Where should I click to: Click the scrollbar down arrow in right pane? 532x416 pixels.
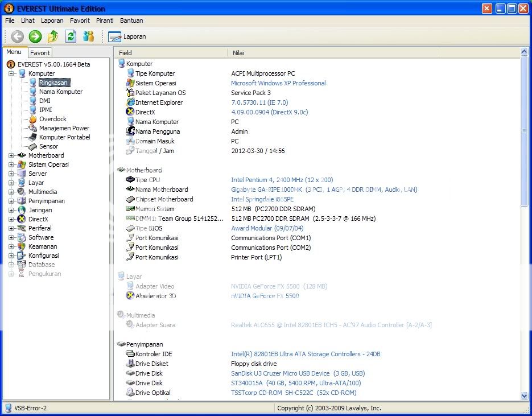(x=524, y=396)
